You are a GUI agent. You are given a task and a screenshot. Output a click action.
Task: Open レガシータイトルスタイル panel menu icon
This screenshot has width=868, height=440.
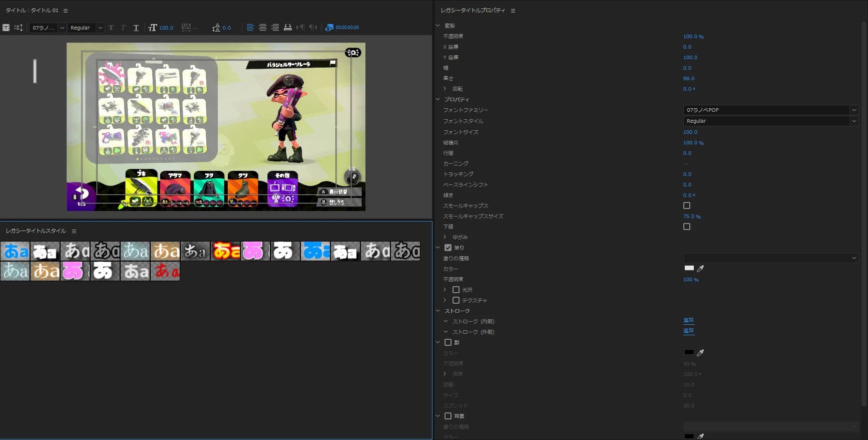tap(74, 231)
